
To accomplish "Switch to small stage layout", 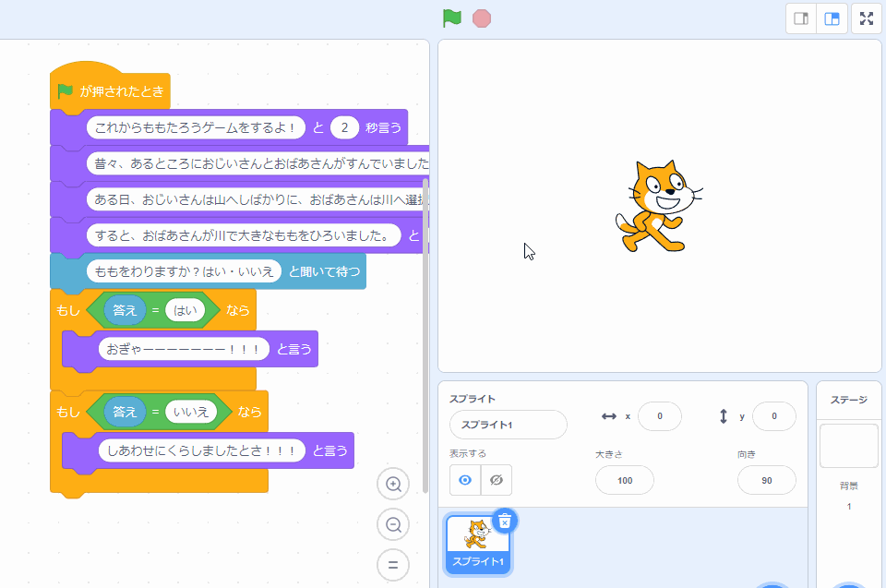I will tap(801, 18).
